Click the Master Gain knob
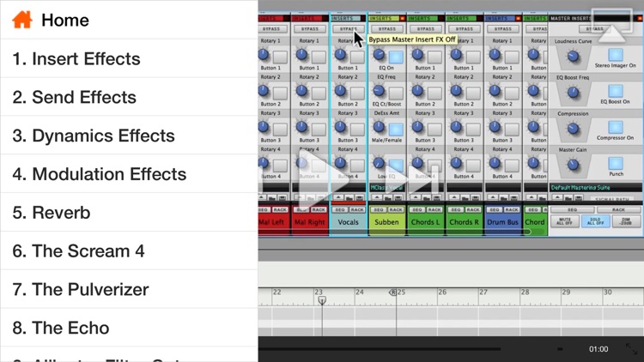 point(573,165)
